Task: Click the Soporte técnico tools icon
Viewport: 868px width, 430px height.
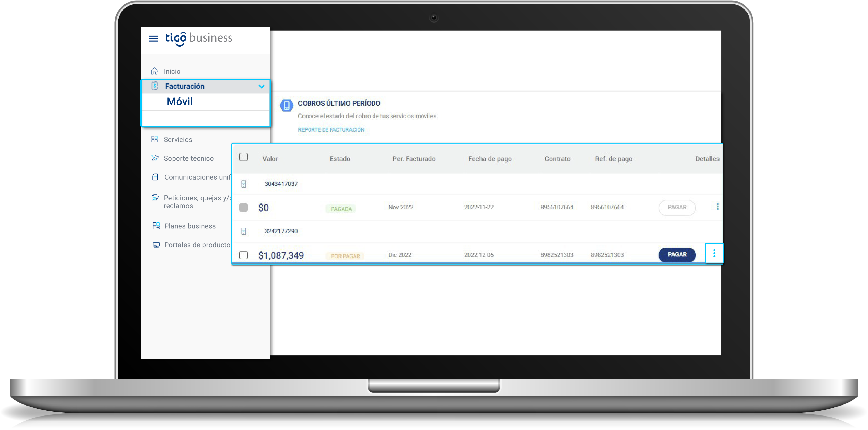Action: point(155,158)
